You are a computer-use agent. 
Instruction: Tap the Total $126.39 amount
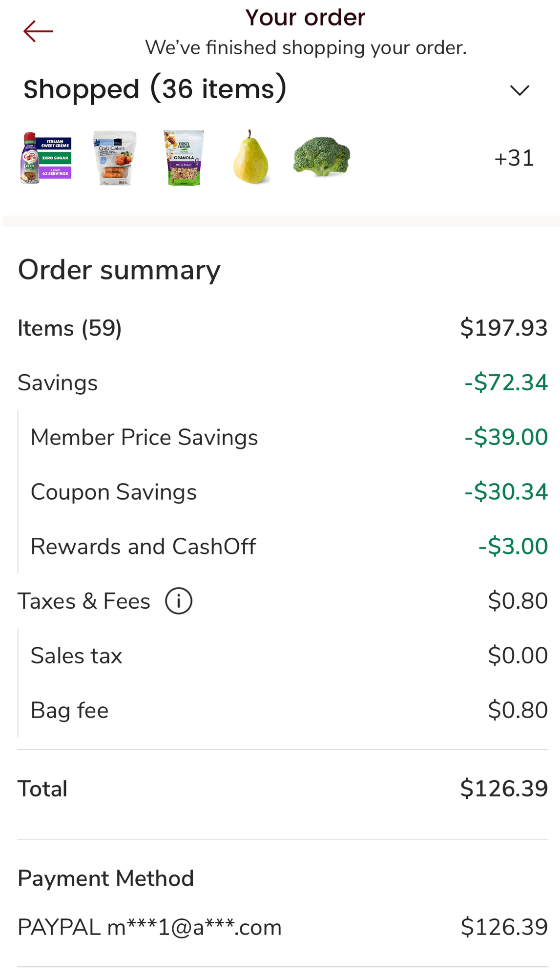click(504, 789)
